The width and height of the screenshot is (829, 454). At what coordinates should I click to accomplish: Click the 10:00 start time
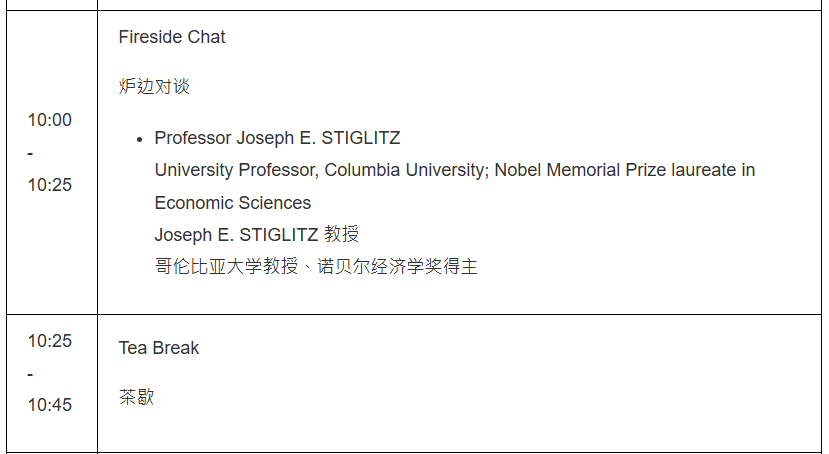coord(50,120)
